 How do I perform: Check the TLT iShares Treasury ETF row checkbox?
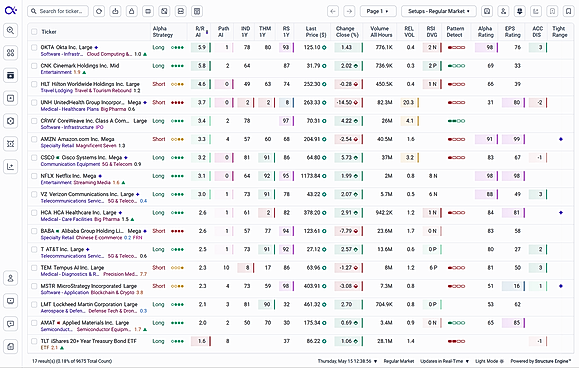point(34,341)
